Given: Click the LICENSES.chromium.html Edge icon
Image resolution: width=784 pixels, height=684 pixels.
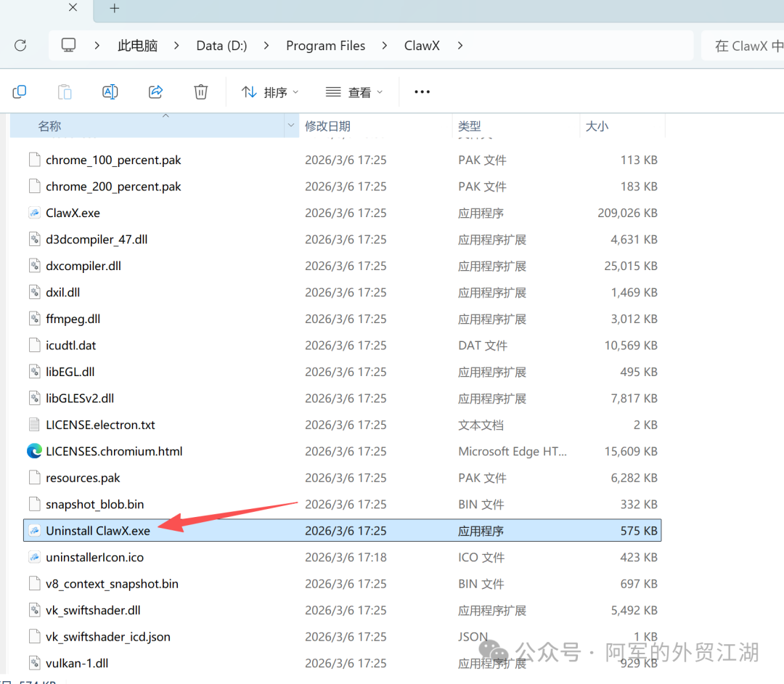Looking at the screenshot, I should 34,451.
